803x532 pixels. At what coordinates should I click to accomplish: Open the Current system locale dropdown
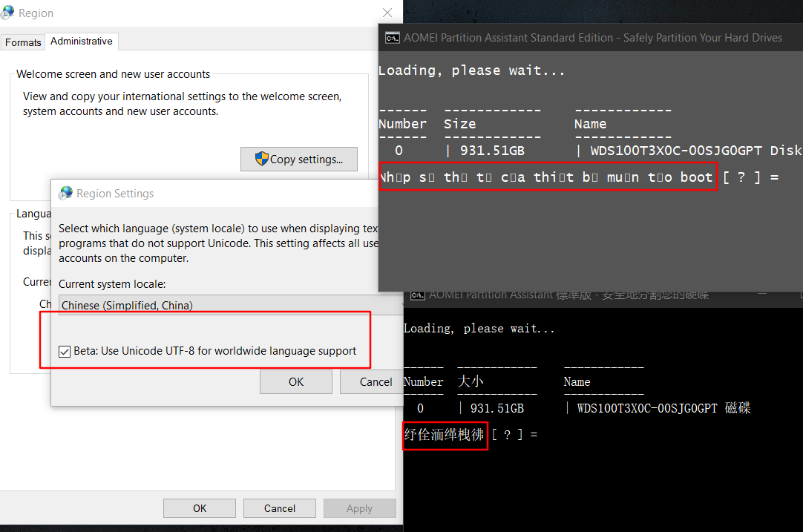(x=223, y=305)
